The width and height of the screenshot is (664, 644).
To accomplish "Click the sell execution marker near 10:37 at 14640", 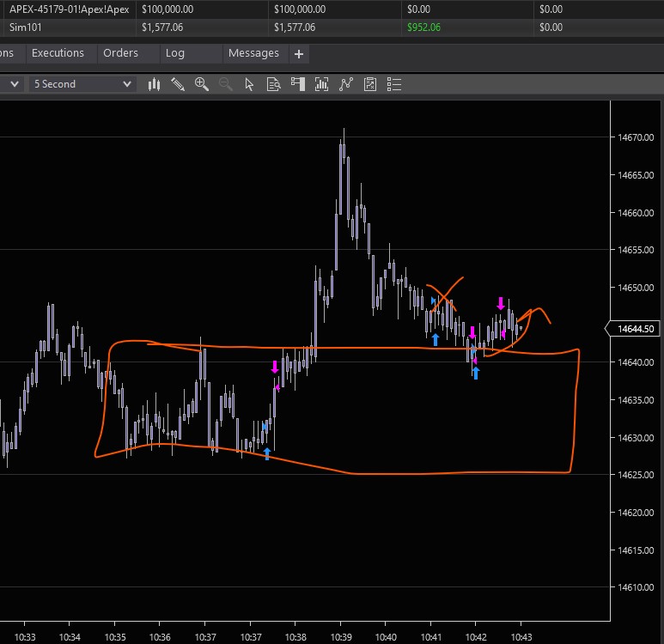I will (275, 367).
